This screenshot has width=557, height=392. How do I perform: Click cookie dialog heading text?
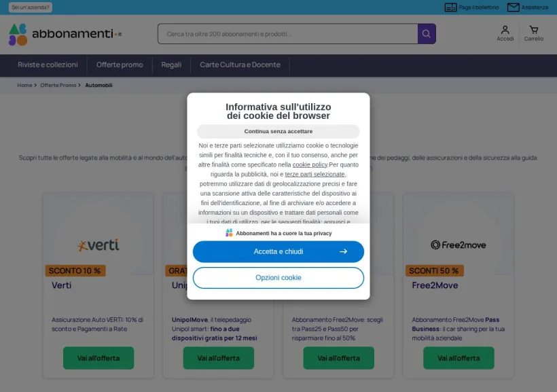278,111
